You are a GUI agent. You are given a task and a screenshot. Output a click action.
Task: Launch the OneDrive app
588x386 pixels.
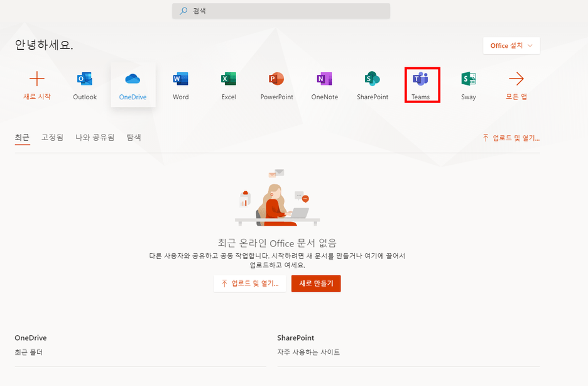tap(133, 85)
